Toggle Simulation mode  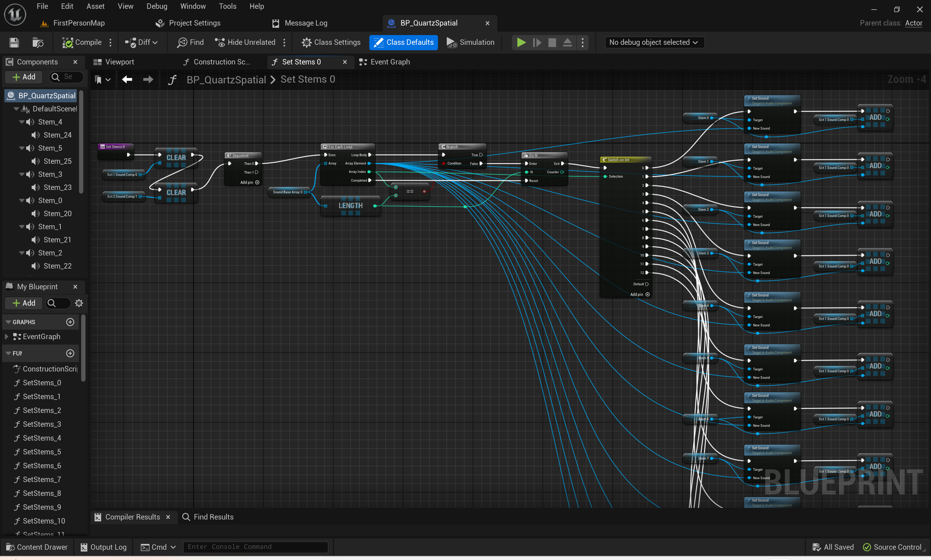(x=470, y=42)
